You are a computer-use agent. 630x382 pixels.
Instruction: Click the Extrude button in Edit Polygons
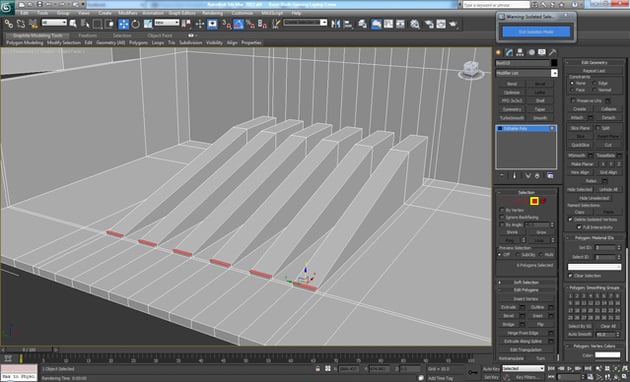coord(508,307)
